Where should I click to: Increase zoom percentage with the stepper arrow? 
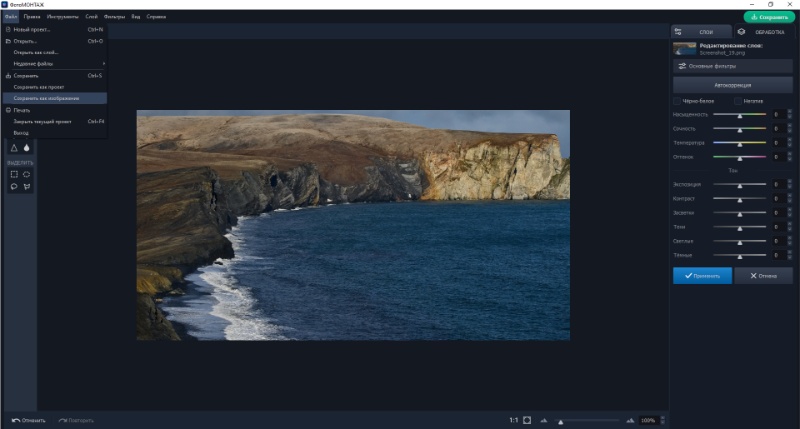[x=662, y=418]
